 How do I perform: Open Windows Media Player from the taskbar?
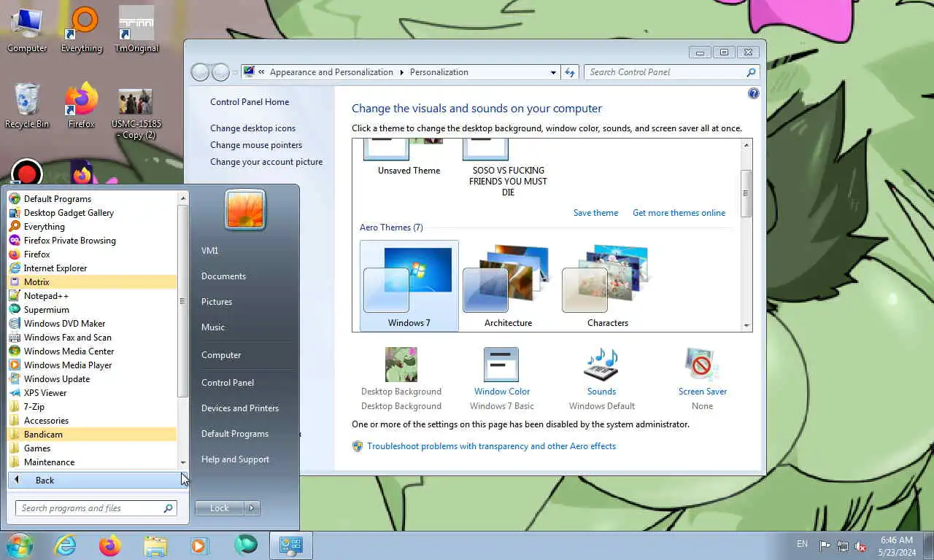click(199, 545)
